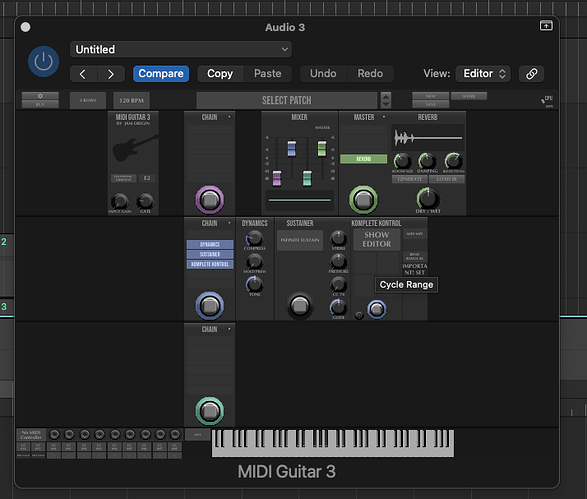The height and width of the screenshot is (499, 587).
Task: Click the teal chain footswitch
Action: (210, 411)
